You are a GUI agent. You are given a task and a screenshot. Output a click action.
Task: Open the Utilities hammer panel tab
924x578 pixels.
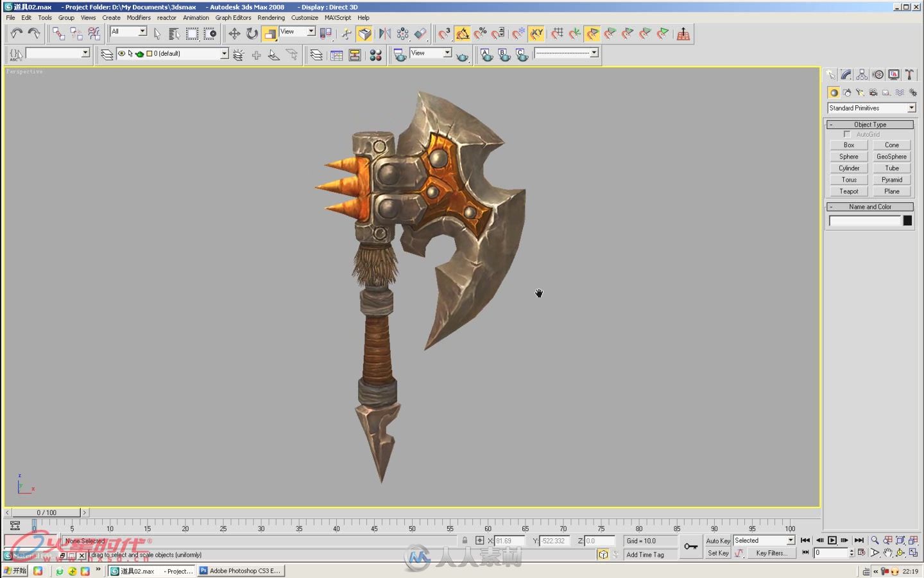(x=909, y=74)
